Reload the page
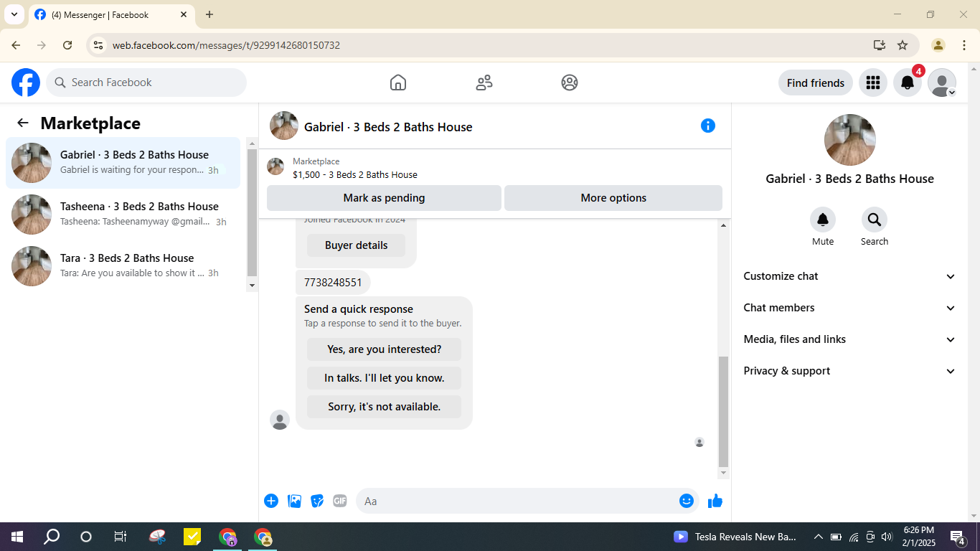Image resolution: width=980 pixels, height=551 pixels. [67, 45]
